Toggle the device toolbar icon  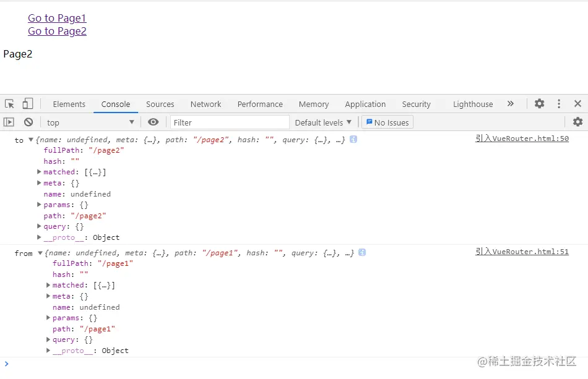[28, 104]
